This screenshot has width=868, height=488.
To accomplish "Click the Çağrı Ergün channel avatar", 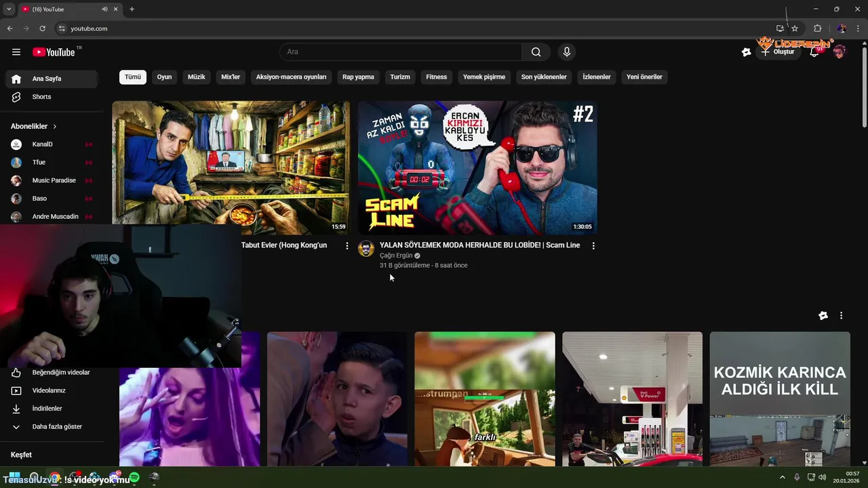I will (x=366, y=249).
